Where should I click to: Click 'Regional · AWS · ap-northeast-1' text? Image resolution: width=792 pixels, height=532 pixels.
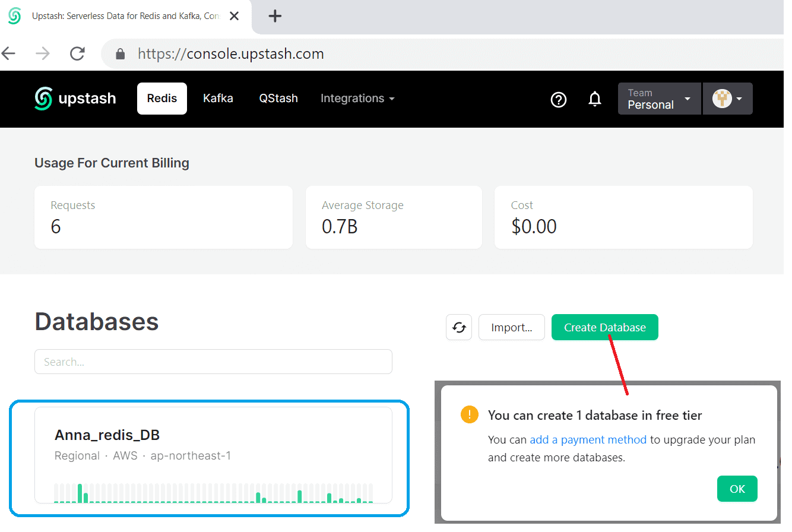[142, 456]
